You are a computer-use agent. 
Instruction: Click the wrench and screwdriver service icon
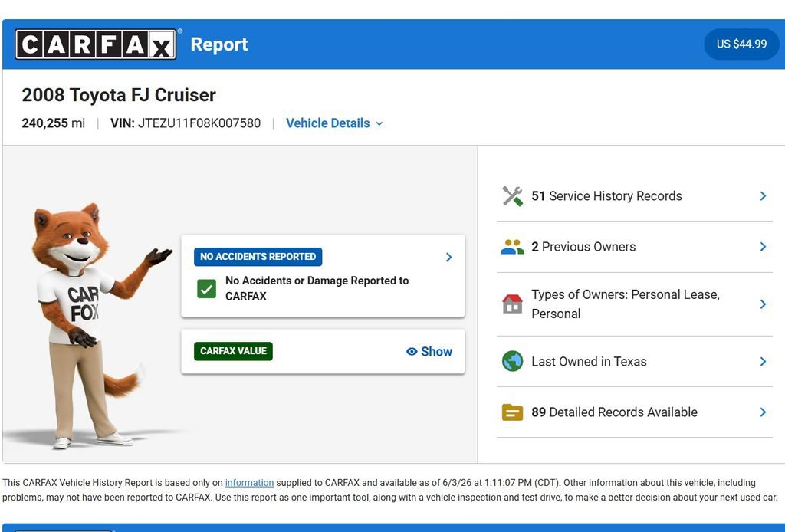pos(512,196)
